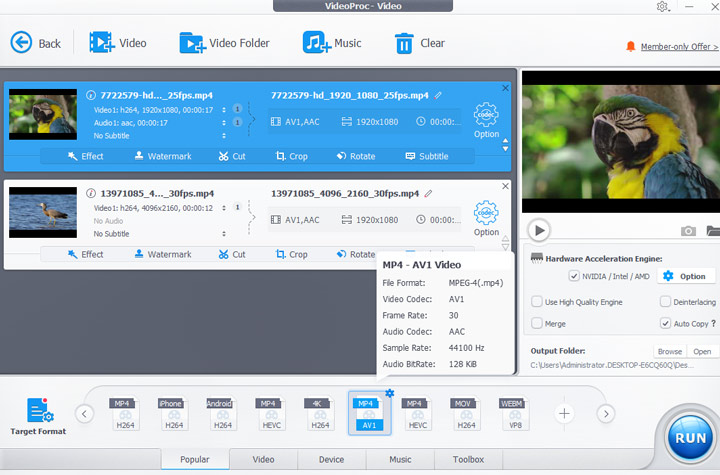The width and height of the screenshot is (720, 475).
Task: Switch to Popular tab
Action: pyautogui.click(x=195, y=459)
